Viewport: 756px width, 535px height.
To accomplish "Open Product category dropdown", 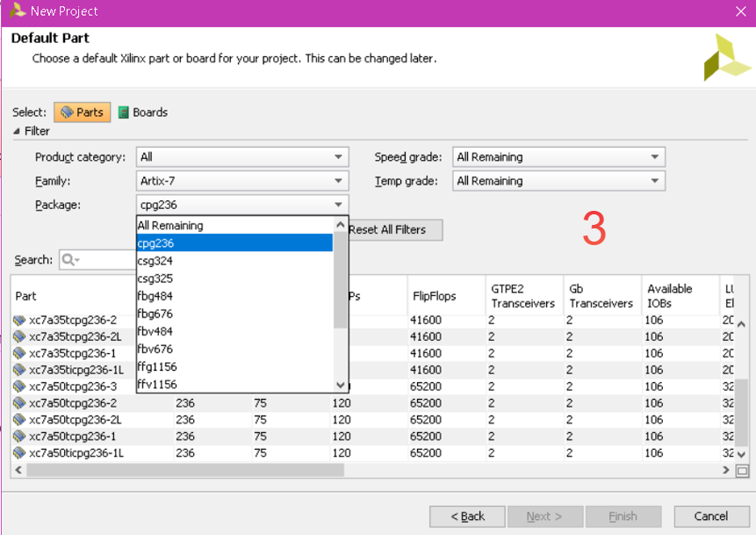I will (242, 156).
